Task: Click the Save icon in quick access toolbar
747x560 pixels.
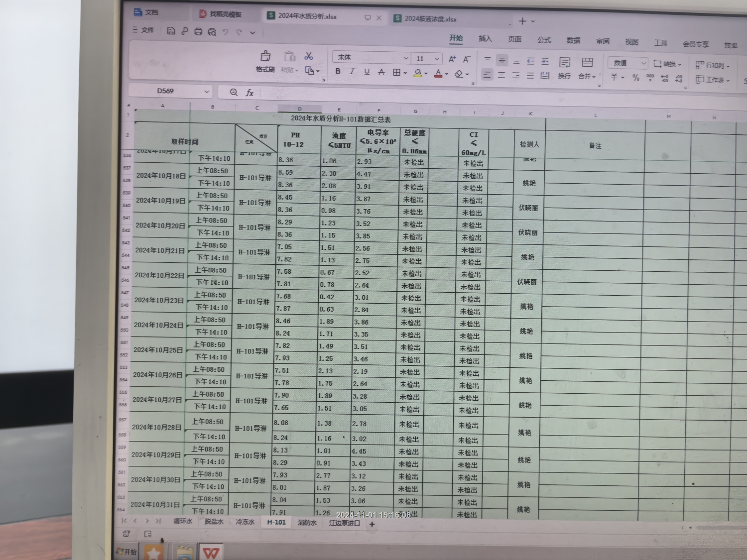Action: pos(171,31)
